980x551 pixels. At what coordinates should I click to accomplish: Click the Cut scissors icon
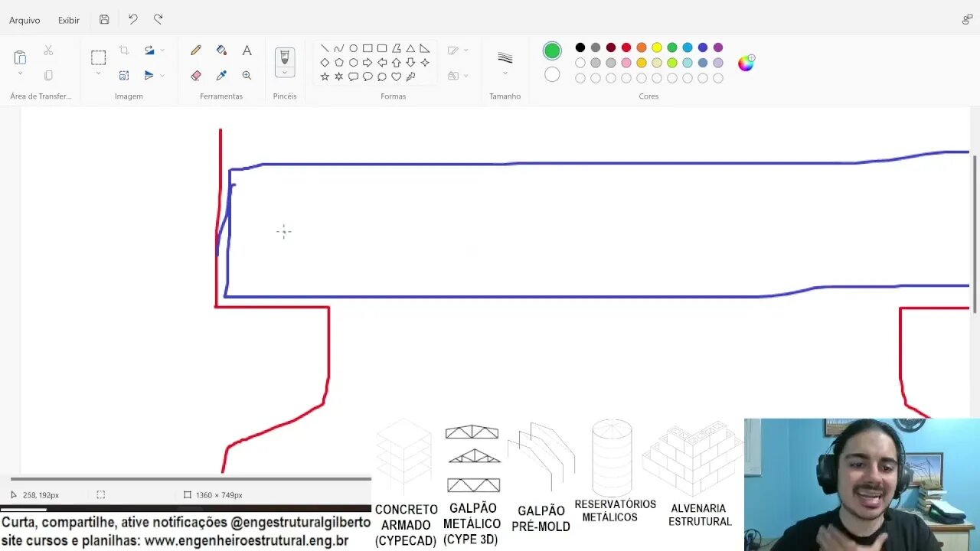[x=48, y=51]
